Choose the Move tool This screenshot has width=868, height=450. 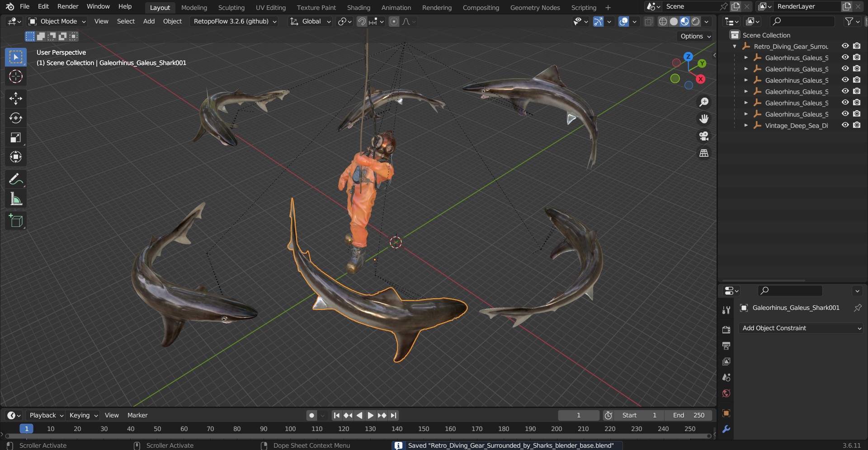tap(16, 98)
